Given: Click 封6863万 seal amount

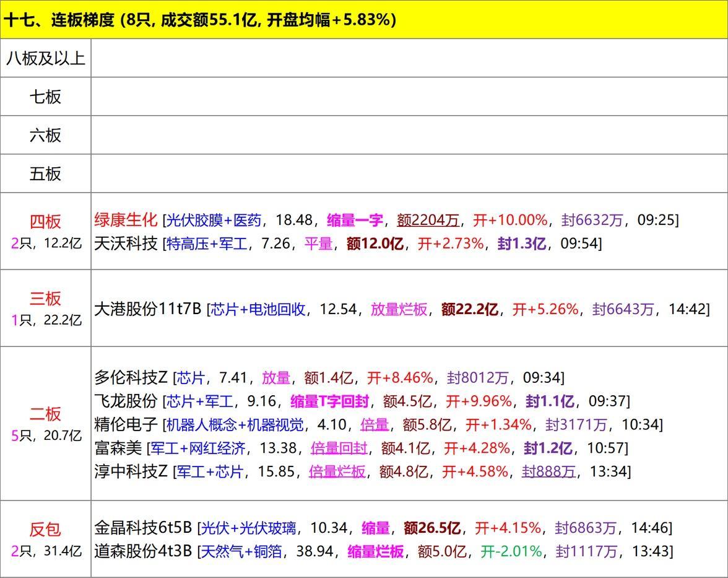Looking at the screenshot, I should pyautogui.click(x=586, y=528).
